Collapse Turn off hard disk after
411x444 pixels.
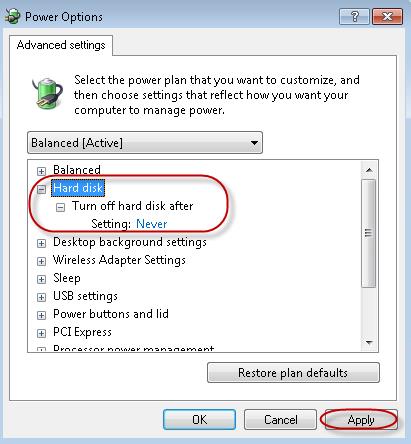pos(60,207)
